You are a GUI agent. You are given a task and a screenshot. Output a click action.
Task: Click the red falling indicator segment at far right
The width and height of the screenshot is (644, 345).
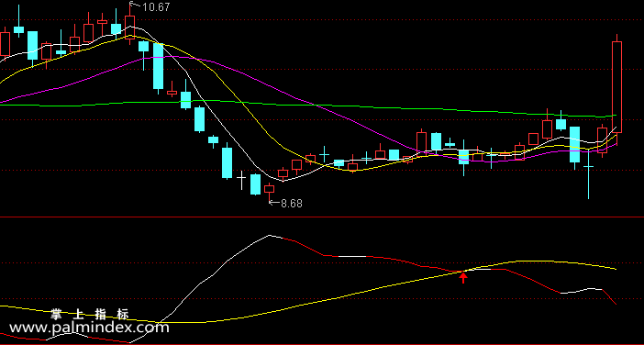[x=609, y=297]
